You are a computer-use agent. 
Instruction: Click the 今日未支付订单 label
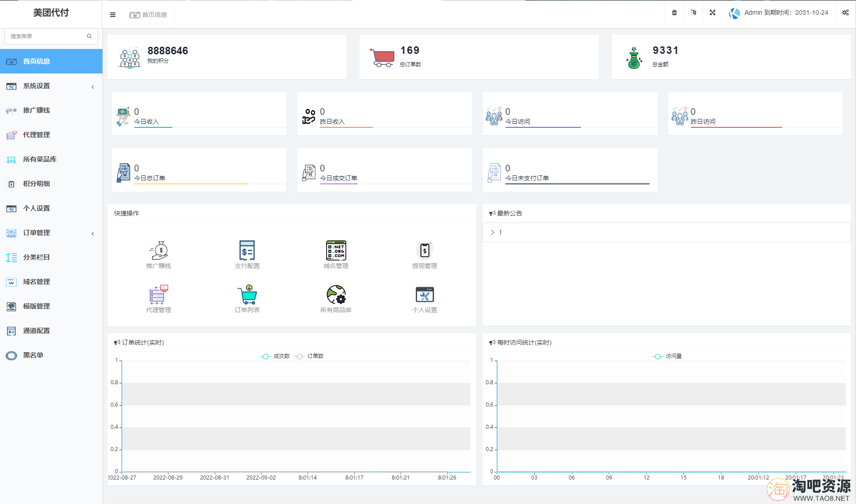coord(527,178)
